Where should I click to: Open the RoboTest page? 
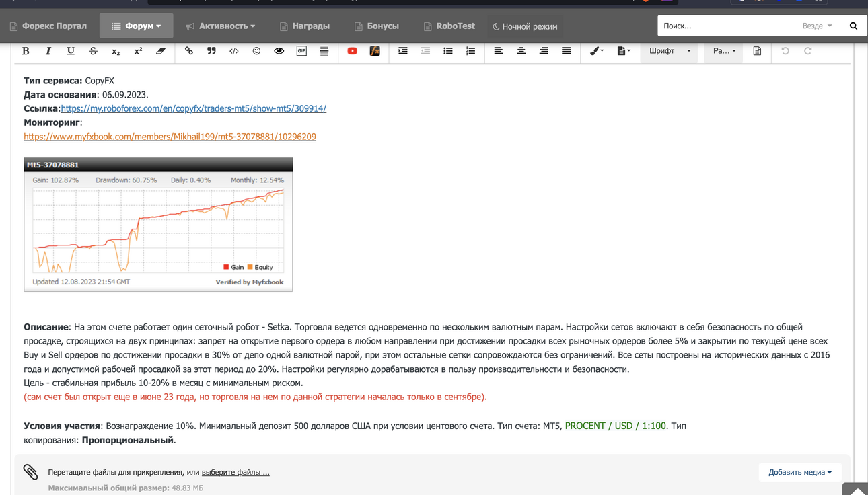tap(449, 26)
